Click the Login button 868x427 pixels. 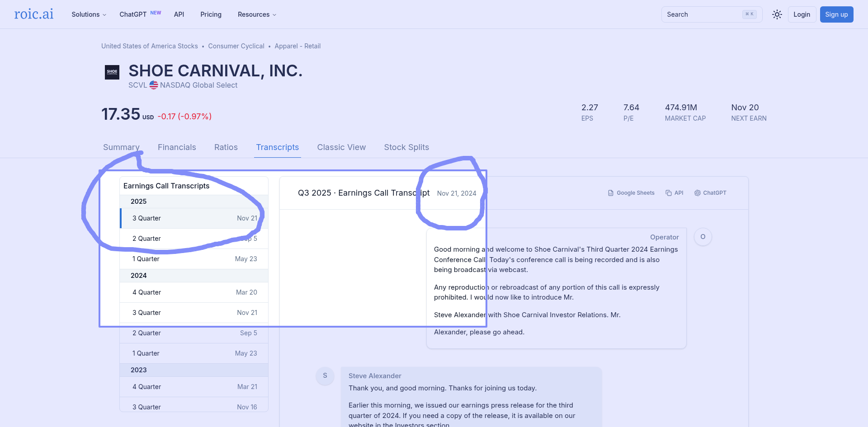pyautogui.click(x=802, y=14)
